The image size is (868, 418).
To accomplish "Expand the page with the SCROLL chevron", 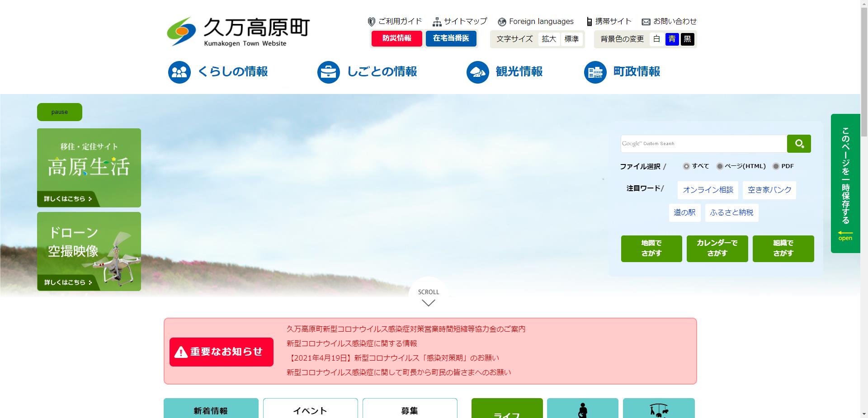I will (428, 303).
